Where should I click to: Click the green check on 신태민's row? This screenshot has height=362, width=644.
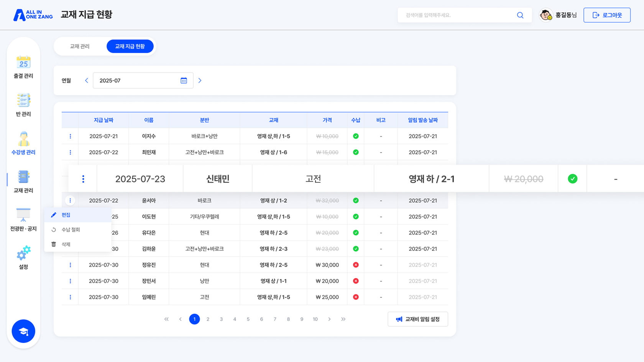tap(572, 178)
